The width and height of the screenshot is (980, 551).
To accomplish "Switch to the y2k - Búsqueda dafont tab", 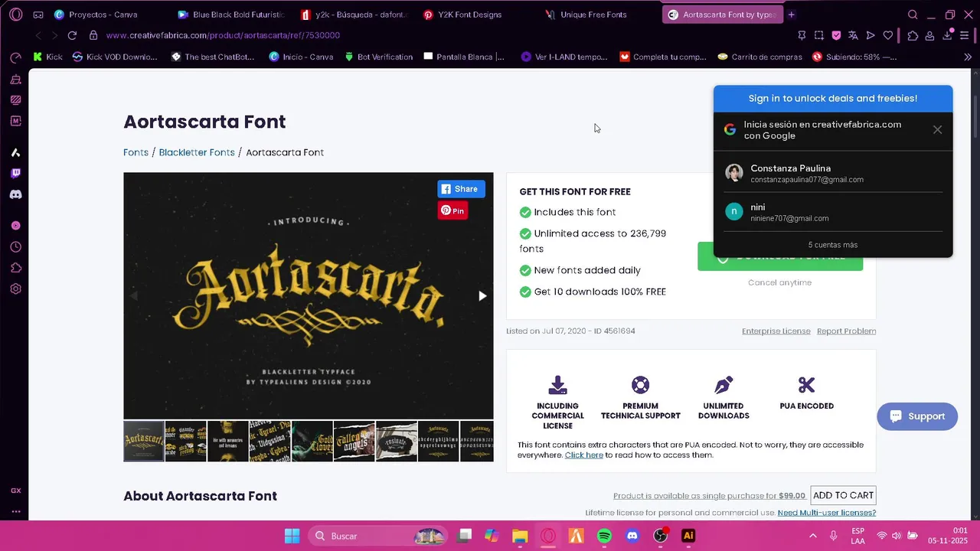I will [354, 15].
